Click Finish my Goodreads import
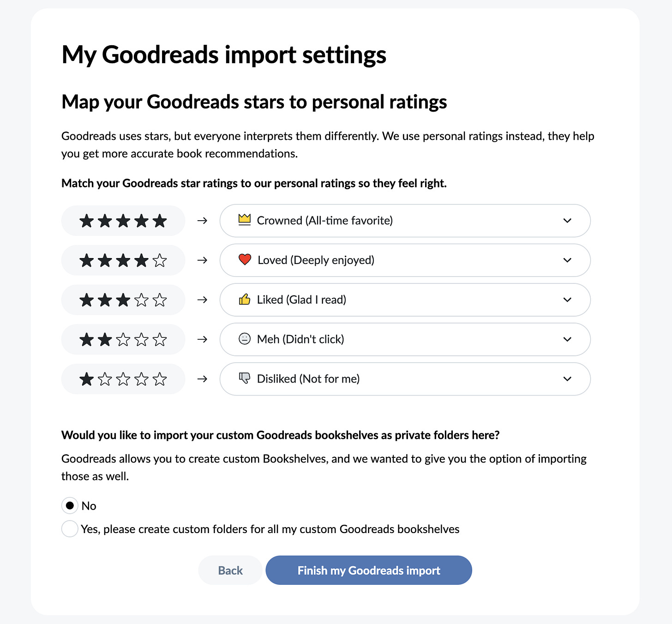 [369, 570]
